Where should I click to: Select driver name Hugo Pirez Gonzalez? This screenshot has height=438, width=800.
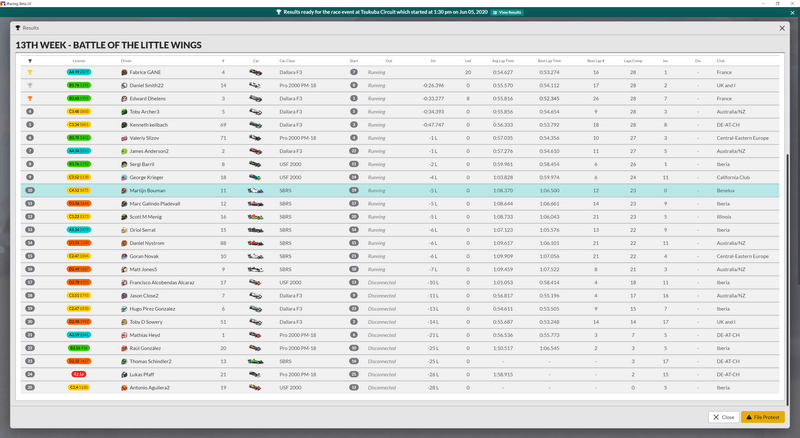pyautogui.click(x=152, y=309)
